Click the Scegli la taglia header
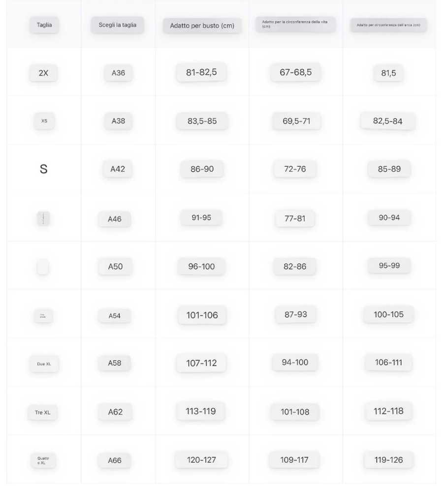The width and height of the screenshot is (448, 486). 117,25
